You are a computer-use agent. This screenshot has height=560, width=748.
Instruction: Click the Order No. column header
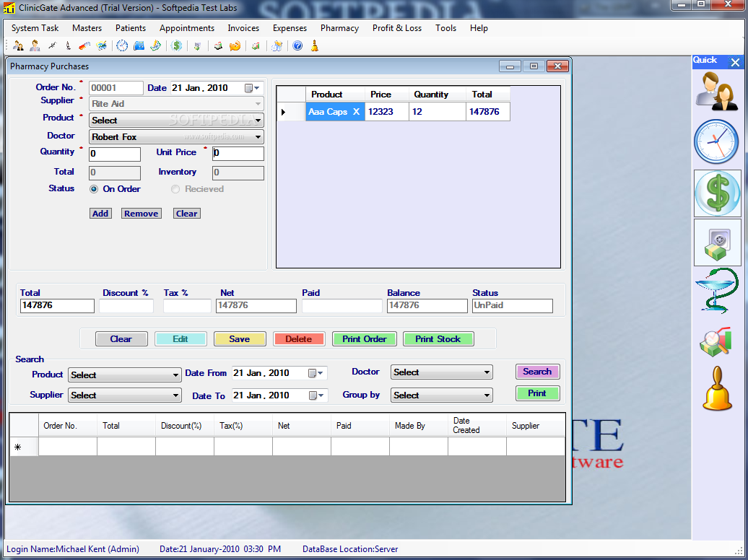(68, 426)
